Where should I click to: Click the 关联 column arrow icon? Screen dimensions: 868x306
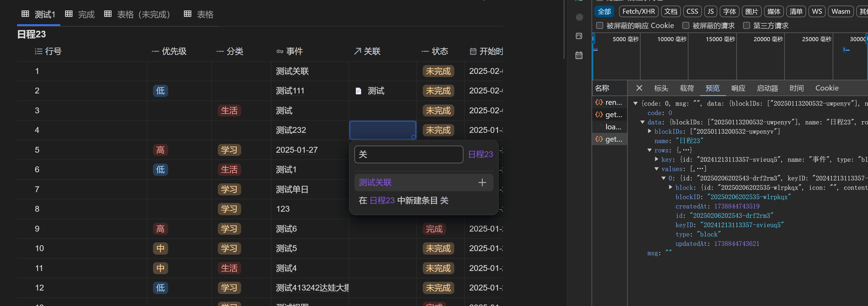coord(358,51)
